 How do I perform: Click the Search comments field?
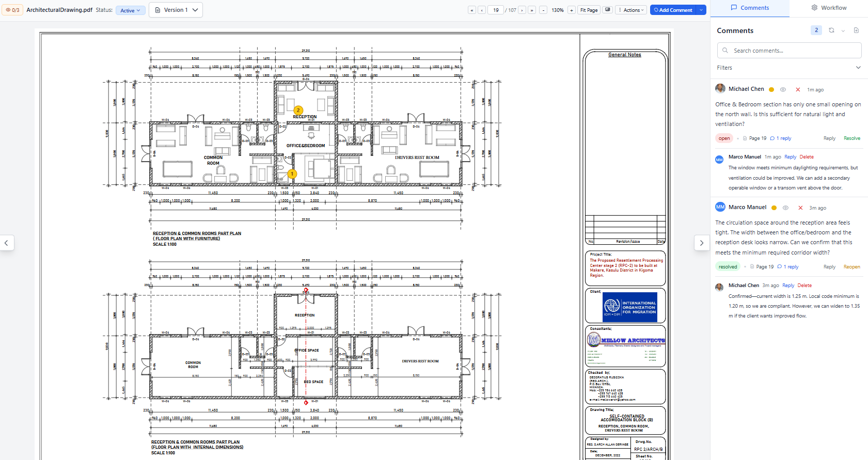pyautogui.click(x=789, y=50)
